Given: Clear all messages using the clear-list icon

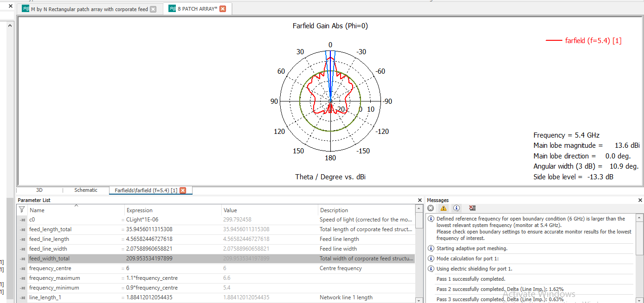Looking at the screenshot, I should 472,208.
